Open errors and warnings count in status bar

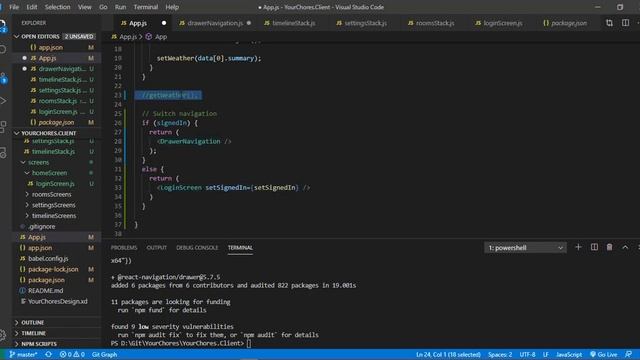click(72, 354)
